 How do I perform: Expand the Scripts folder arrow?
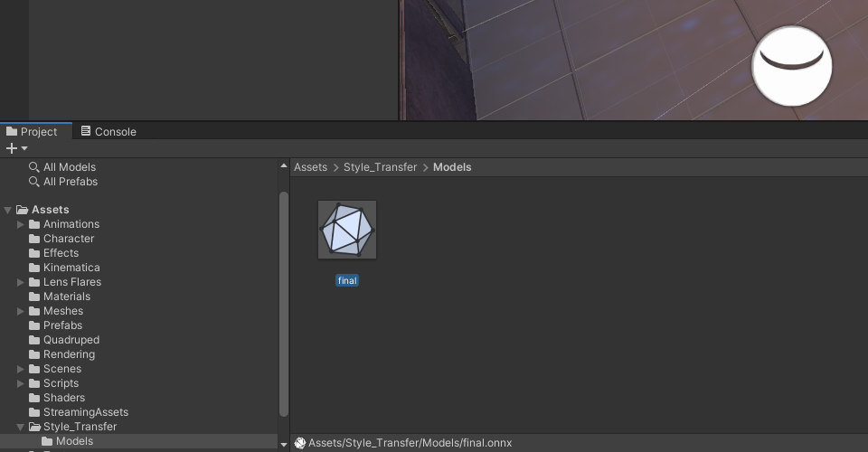[21, 383]
